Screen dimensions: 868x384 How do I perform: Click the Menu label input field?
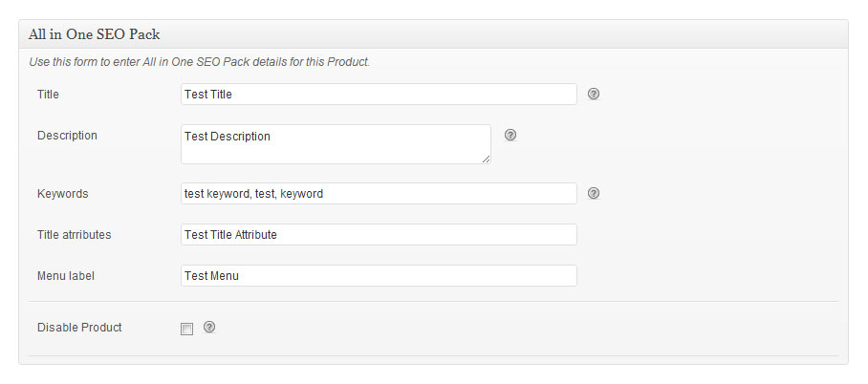[379, 276]
